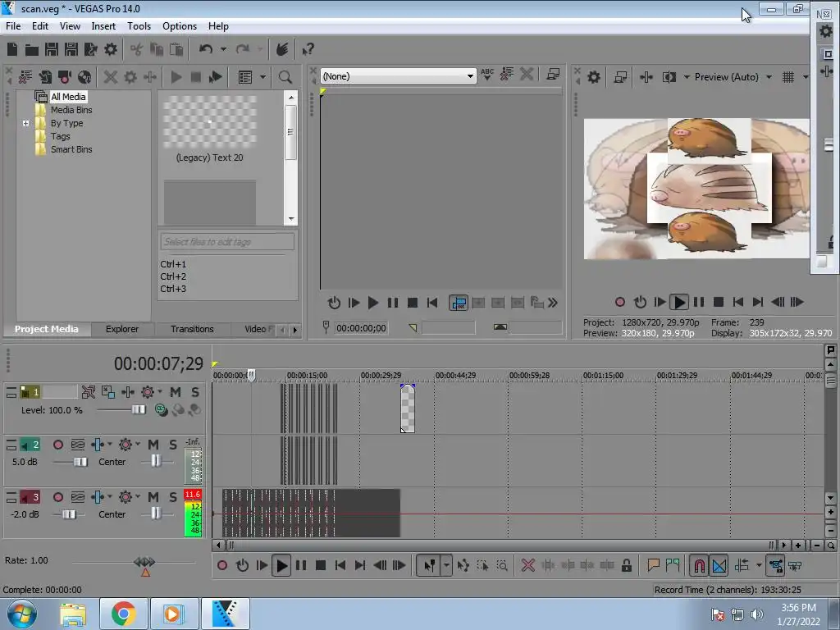The image size is (840, 630).
Task: Open the File menu
Action: click(13, 25)
